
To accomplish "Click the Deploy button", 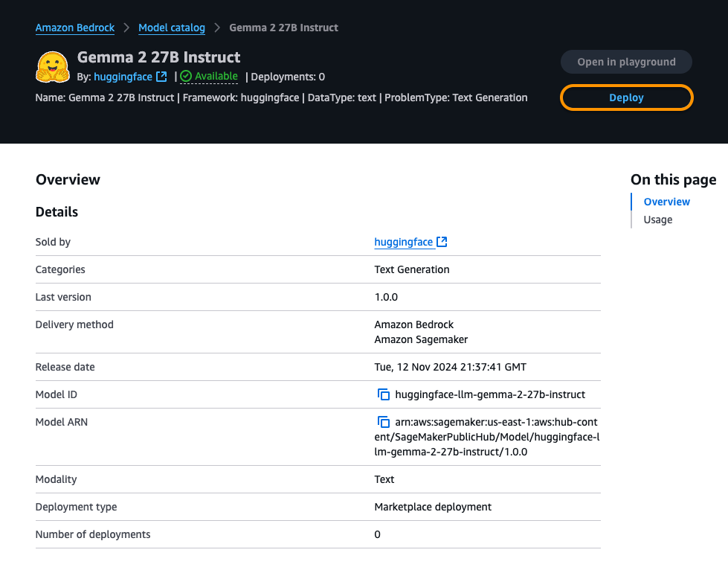I will (x=626, y=97).
